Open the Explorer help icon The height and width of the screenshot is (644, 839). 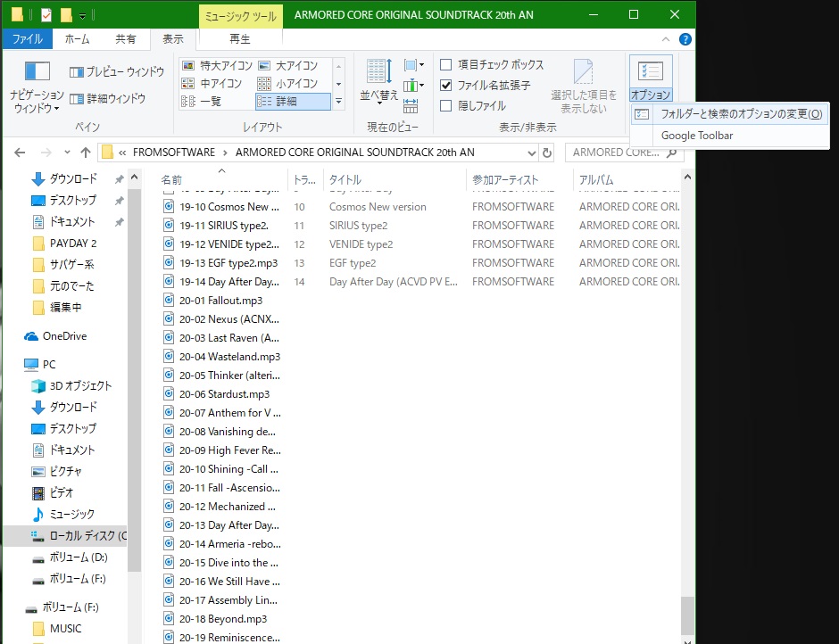coord(685,39)
